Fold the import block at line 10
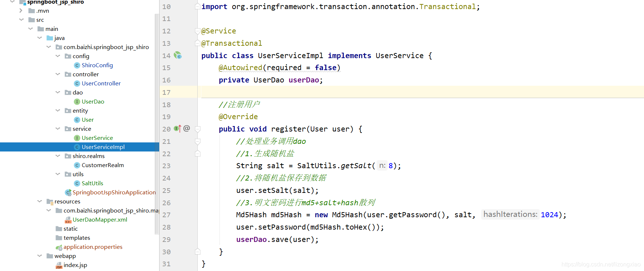Viewport: 644px width, 271px height. pyautogui.click(x=198, y=6)
